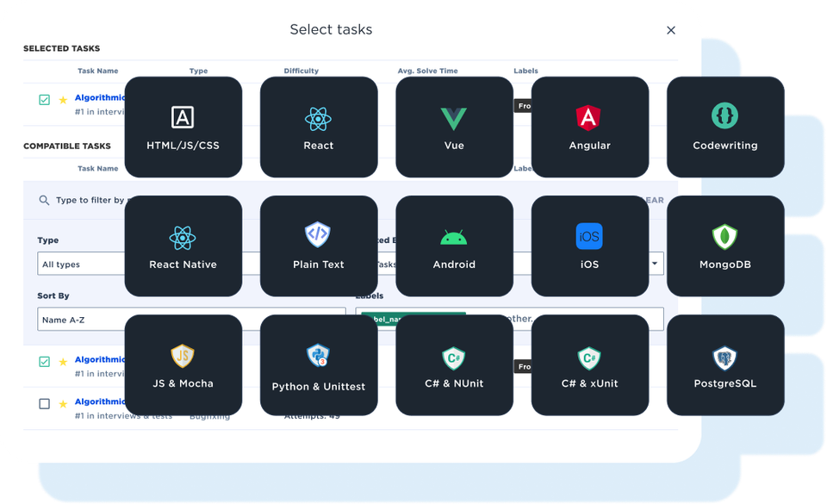Uncheck the task in Selected Tasks
The height and width of the screenshot is (504, 827).
click(x=45, y=100)
